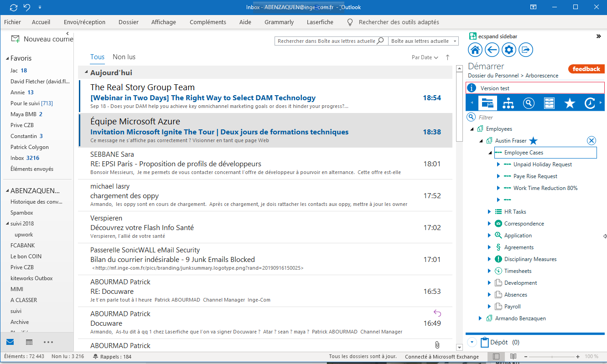Open the favorites star tab in ecspand

[570, 103]
